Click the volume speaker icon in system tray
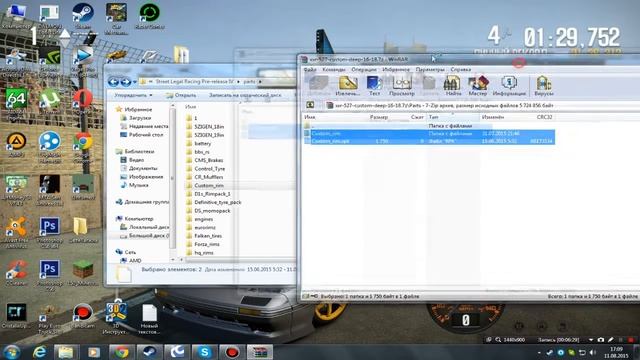The image size is (640, 360). pyautogui.click(x=593, y=353)
